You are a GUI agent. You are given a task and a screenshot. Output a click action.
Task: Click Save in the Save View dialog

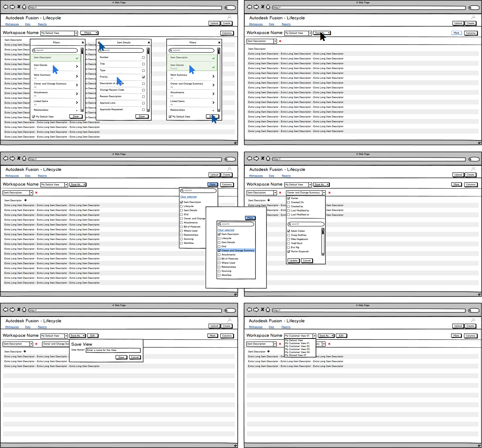click(x=121, y=357)
